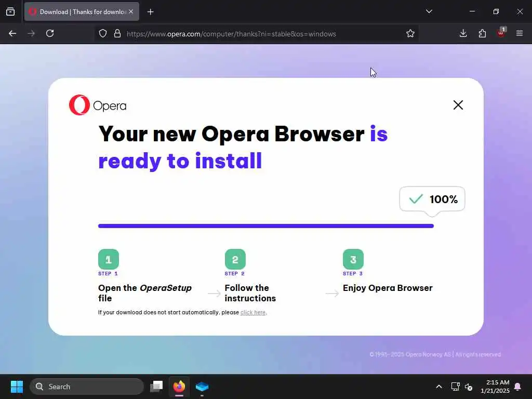Viewport: 532px width, 399px height.
Task: Expand the list all tabs chevron
Action: 429,11
